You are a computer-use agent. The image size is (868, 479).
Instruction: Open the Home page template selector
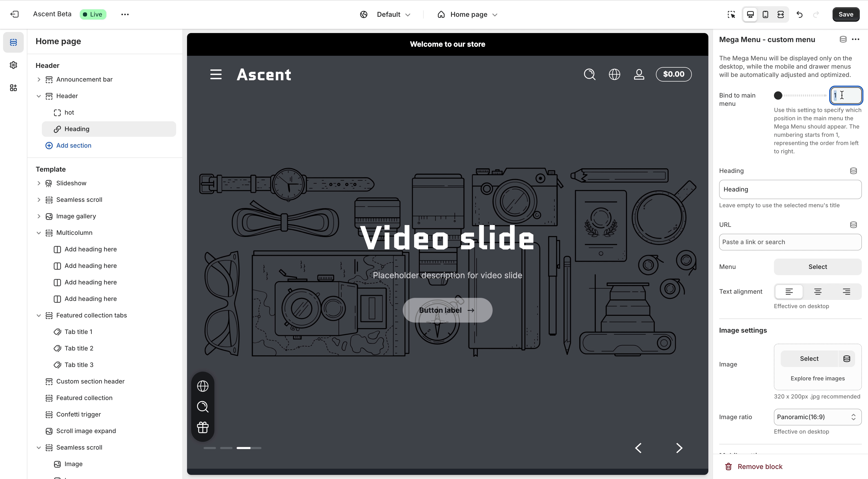coord(468,14)
